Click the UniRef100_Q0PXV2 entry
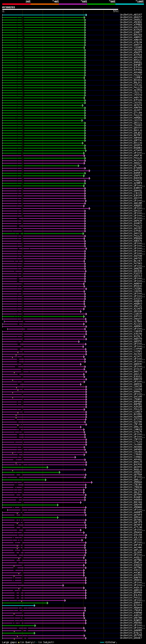 pos(131,316)
